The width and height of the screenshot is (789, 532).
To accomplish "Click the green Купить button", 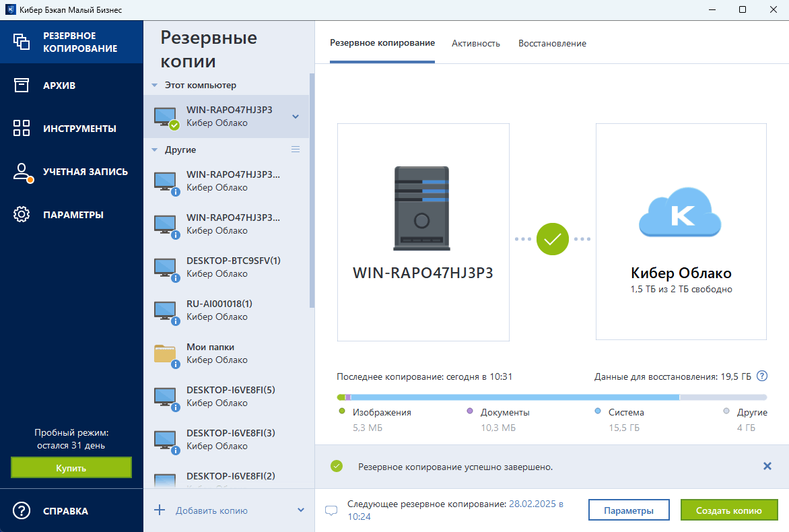I will 71,467.
